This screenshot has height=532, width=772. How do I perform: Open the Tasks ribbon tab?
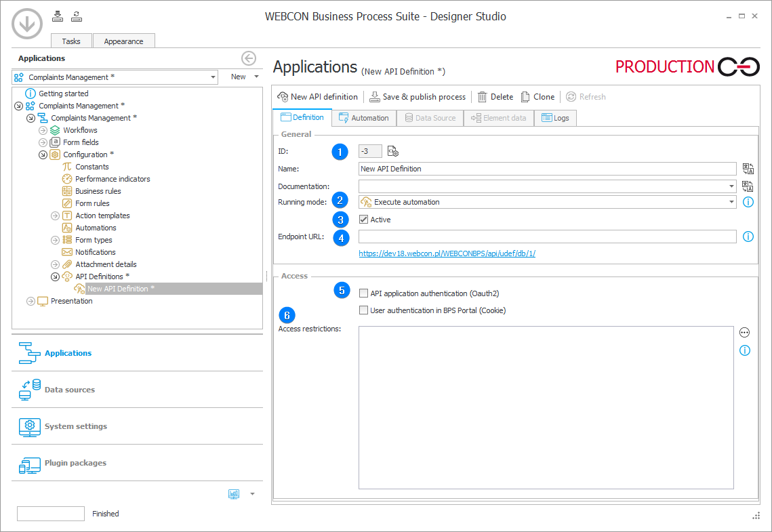tap(71, 41)
